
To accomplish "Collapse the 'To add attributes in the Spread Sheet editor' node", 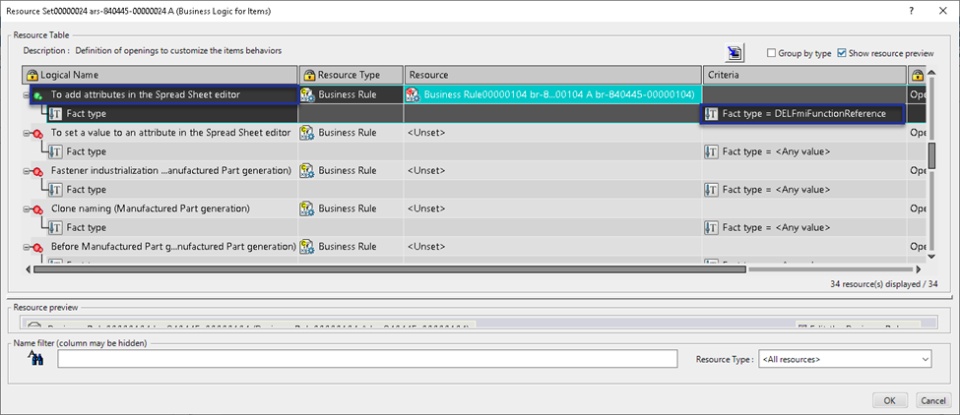I will pyautogui.click(x=26, y=95).
